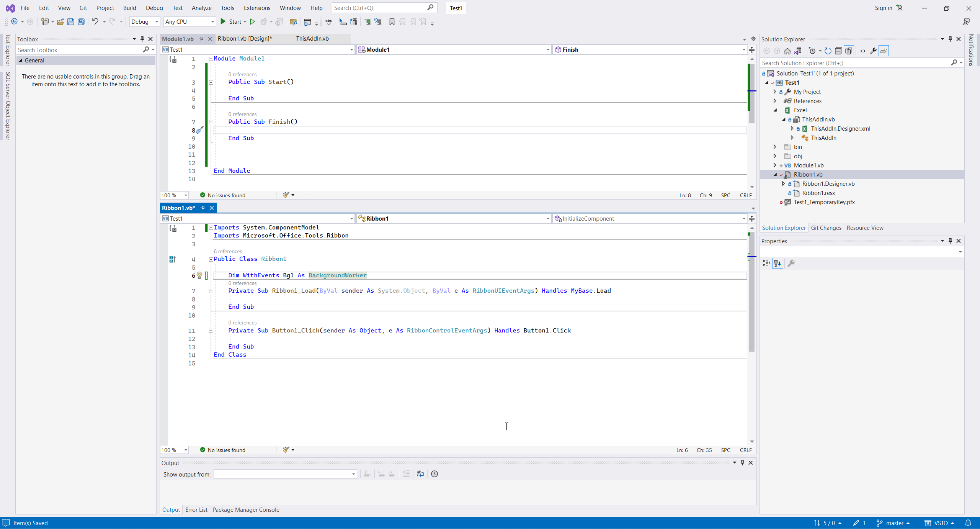980x529 pixels.
Task: Toggle Preview Selected Items button
Action: 884,51
